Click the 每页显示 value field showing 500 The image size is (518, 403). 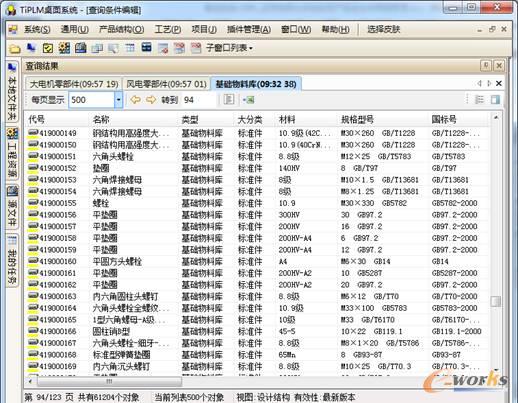[x=92, y=100]
